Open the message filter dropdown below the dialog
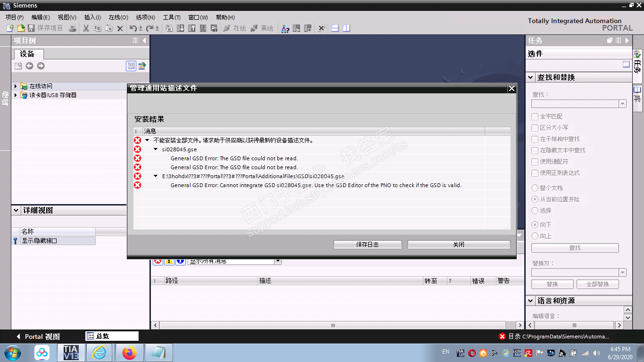Screen dimensions: 644x362 coord(278,261)
